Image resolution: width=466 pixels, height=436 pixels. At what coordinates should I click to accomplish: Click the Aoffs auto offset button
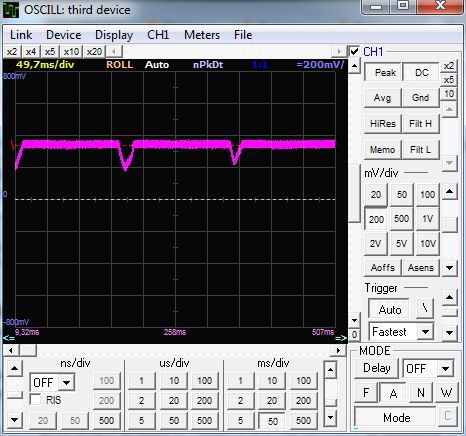(x=383, y=267)
